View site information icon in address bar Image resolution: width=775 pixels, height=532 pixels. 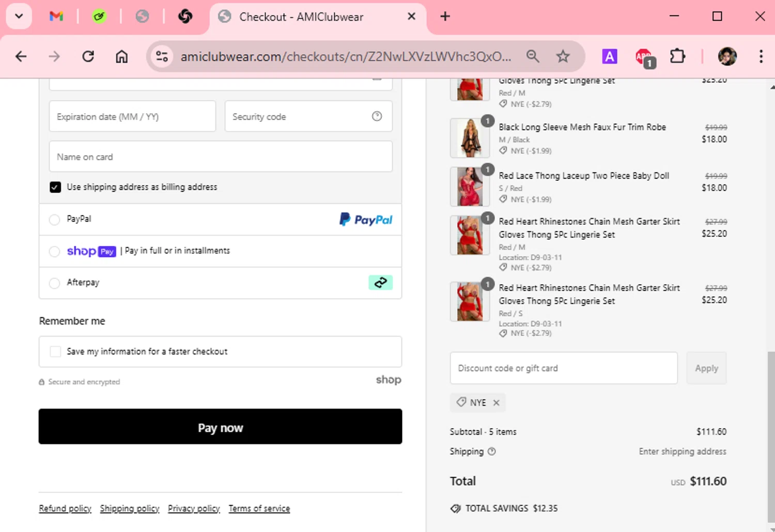click(162, 56)
